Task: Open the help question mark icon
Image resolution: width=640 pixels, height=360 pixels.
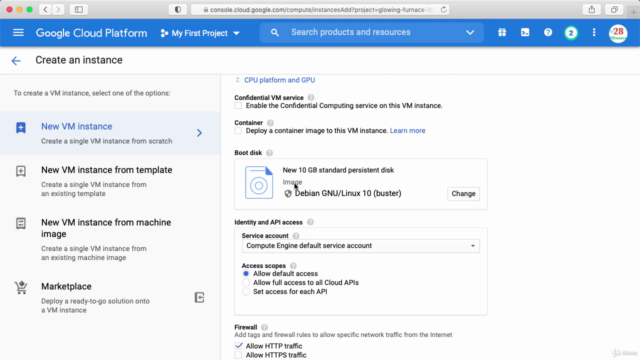Action: click(548, 33)
